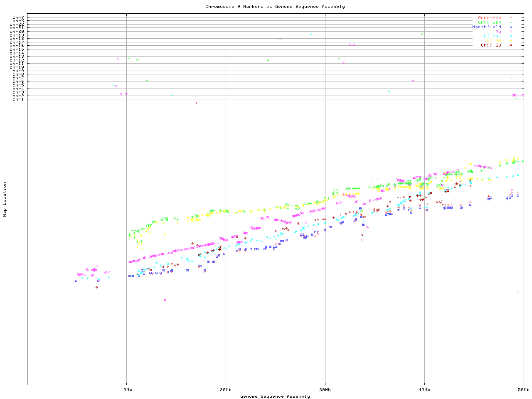Click the green plus symbol beside GM99 GB4
This screenshot has width=532, height=399.
point(511,22)
